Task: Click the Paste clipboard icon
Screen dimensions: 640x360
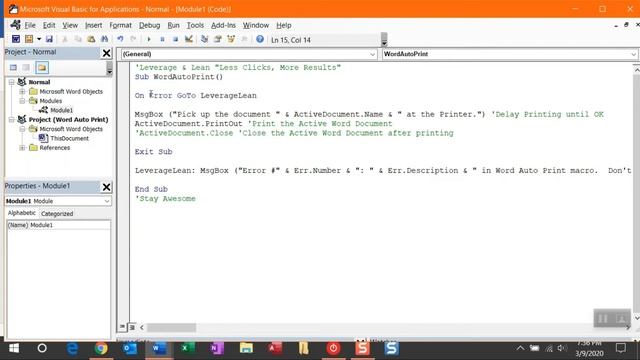Action: click(x=91, y=39)
